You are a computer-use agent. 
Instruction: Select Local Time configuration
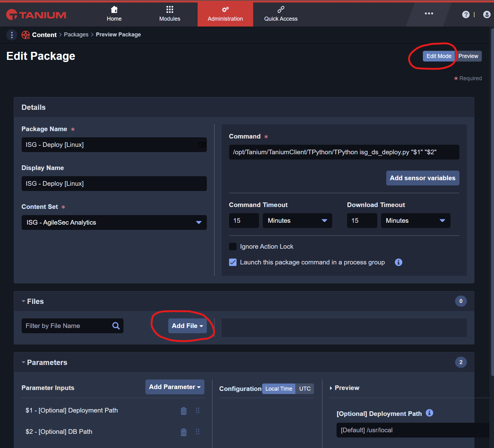coord(279,389)
